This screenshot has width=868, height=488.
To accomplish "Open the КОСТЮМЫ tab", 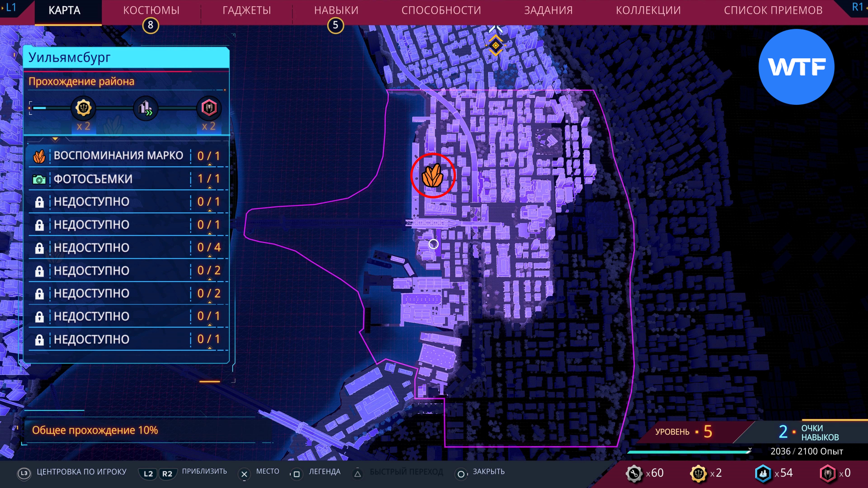I will point(151,10).
